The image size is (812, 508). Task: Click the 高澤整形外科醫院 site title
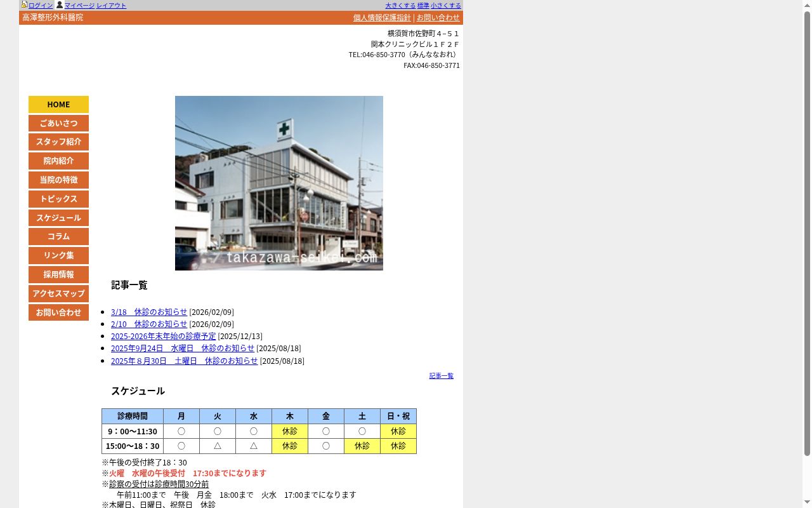pos(53,18)
